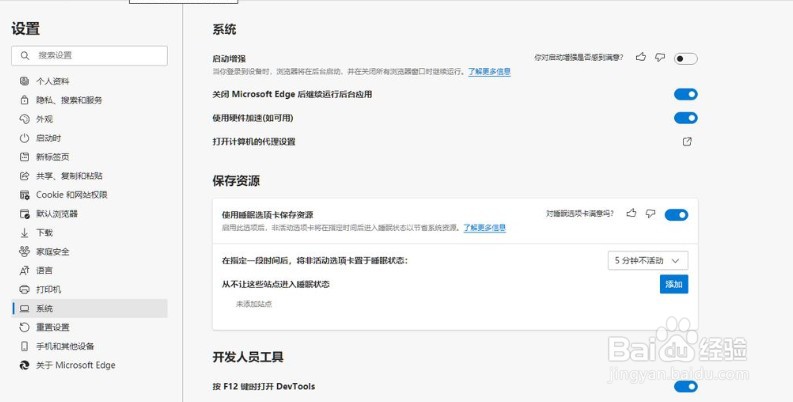Open 重置设置 page
793x402 pixels.
(x=90, y=327)
